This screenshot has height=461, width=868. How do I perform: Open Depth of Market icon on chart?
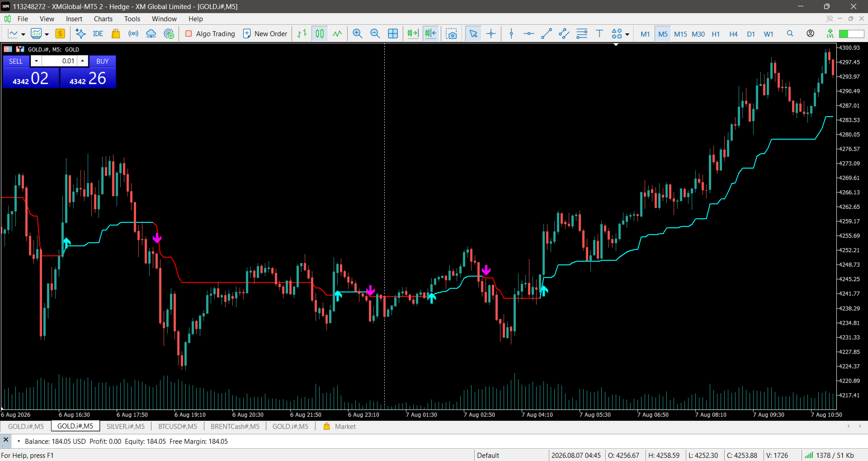click(x=8, y=49)
